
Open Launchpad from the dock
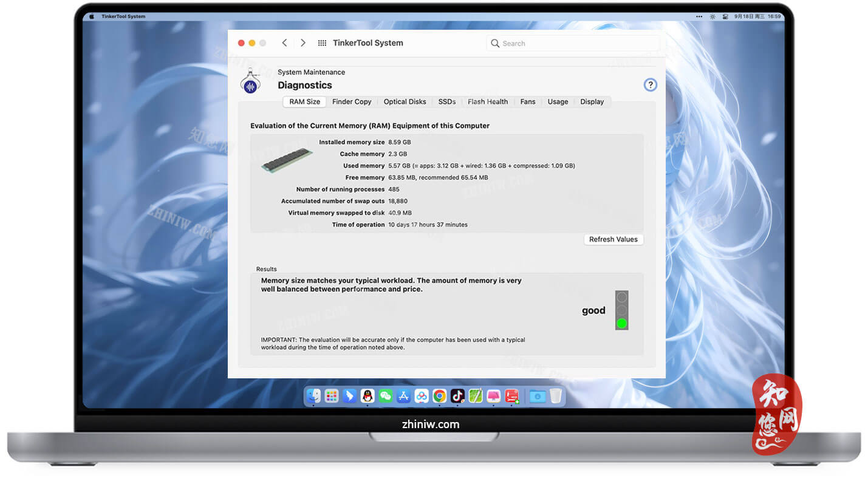point(332,396)
